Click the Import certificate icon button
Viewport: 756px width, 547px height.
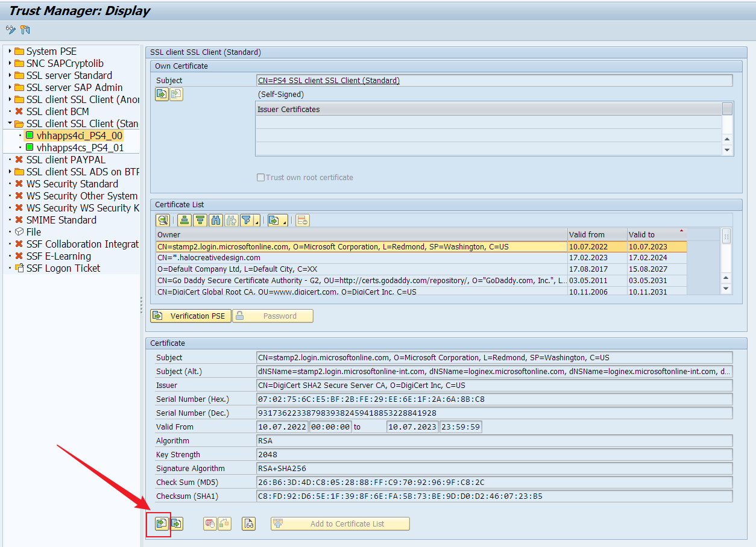click(161, 524)
